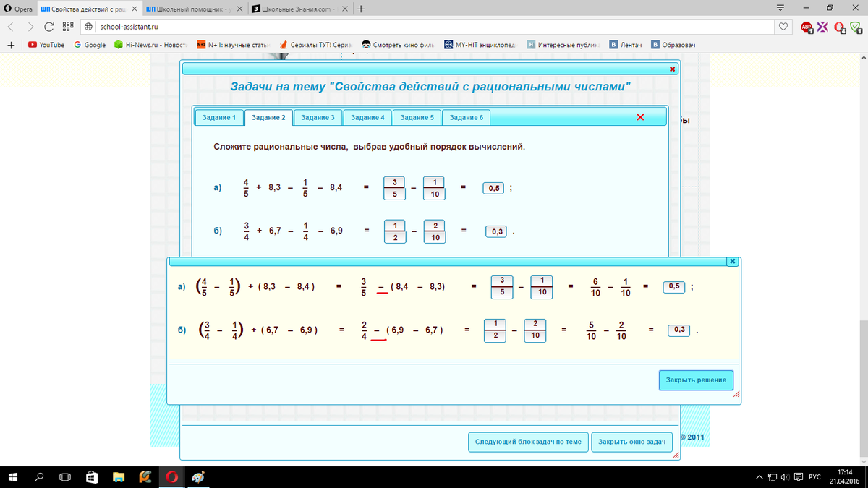This screenshot has width=868, height=488.
Task: Open Windows Store from the taskbar
Action: (92, 477)
